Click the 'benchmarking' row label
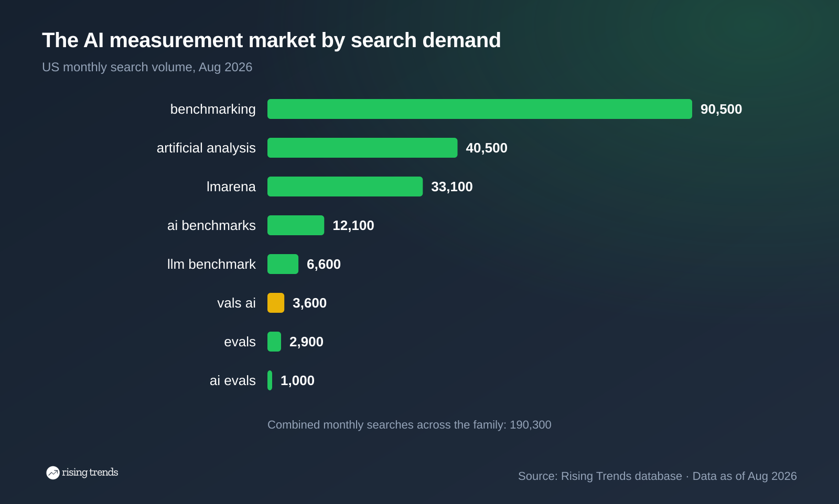 point(213,109)
